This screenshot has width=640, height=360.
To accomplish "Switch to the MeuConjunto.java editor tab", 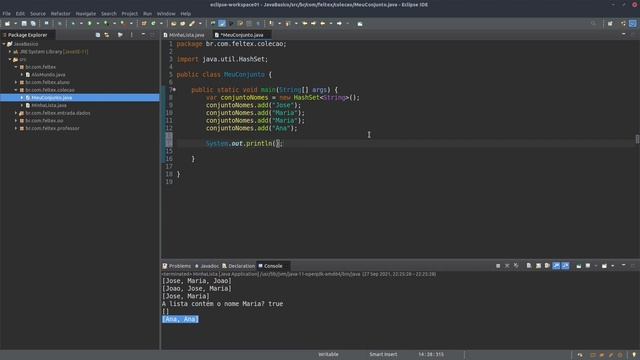I will click(x=242, y=35).
